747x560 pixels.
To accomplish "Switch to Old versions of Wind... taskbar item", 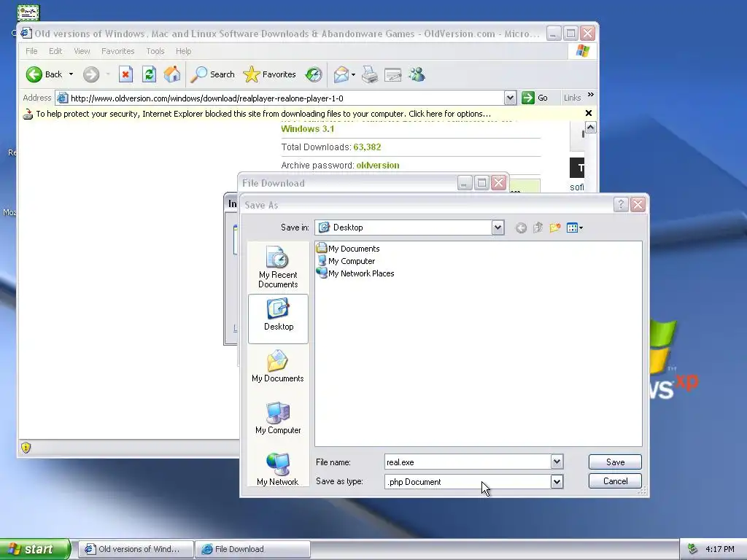I will tap(136, 549).
